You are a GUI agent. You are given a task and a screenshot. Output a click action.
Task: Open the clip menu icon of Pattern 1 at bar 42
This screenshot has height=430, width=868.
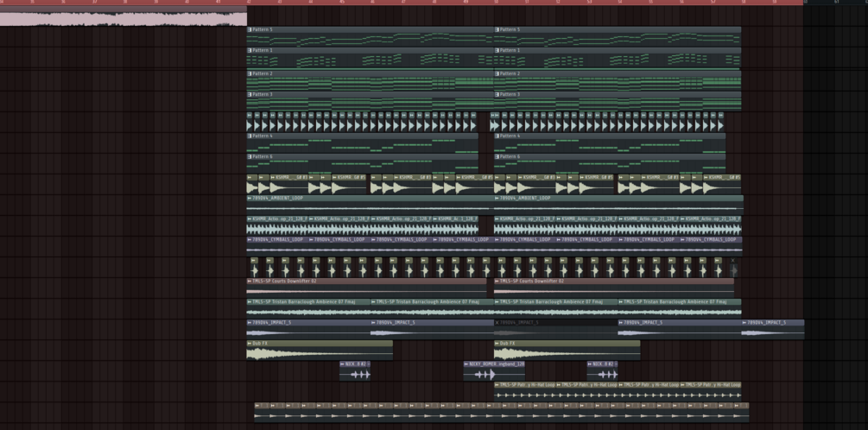coord(250,50)
